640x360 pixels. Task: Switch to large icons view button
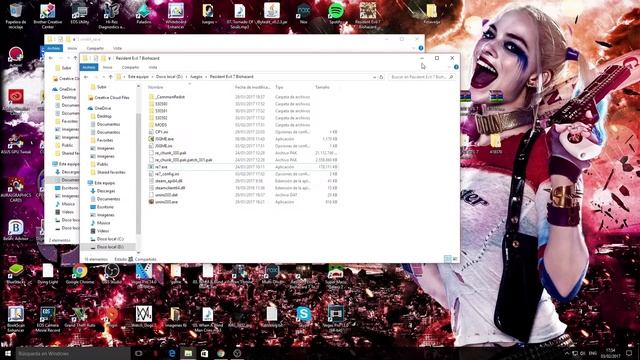coord(455,259)
